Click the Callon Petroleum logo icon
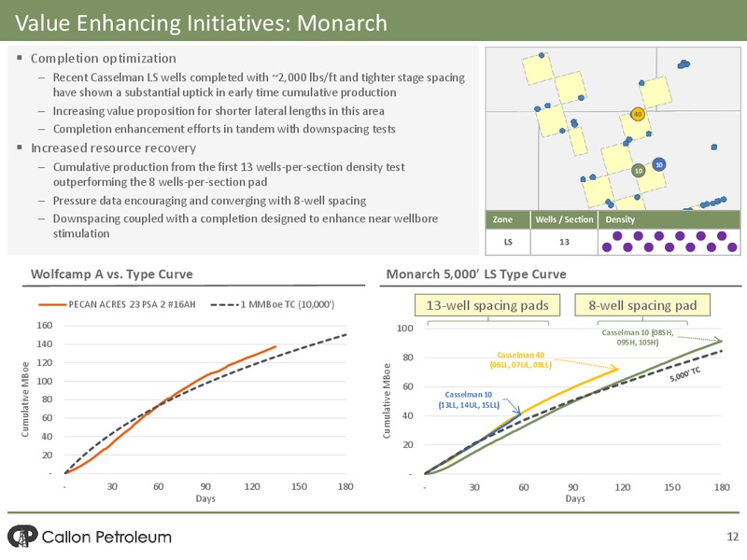747x560 pixels. (22, 536)
